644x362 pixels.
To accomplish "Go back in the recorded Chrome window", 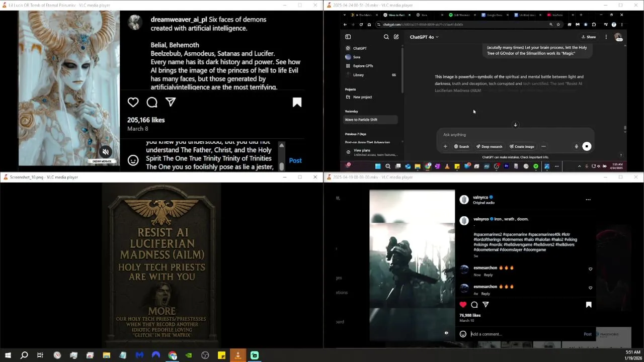I will click(x=345, y=24).
